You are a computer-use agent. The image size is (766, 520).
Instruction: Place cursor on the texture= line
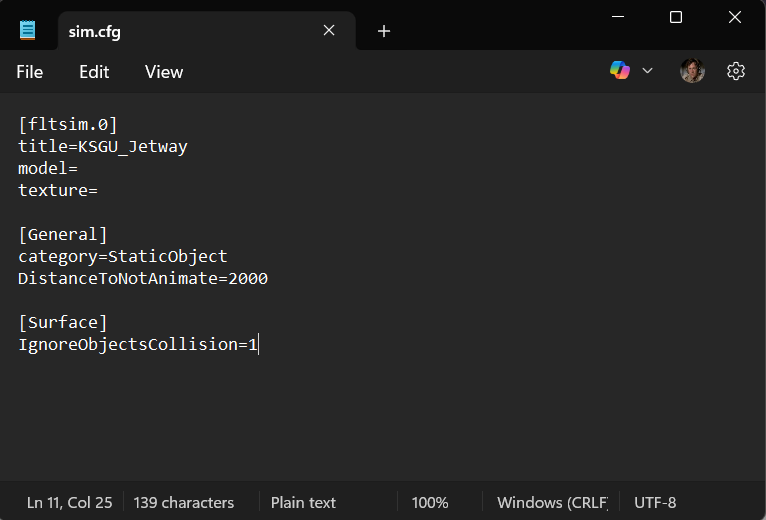pyautogui.click(x=58, y=191)
